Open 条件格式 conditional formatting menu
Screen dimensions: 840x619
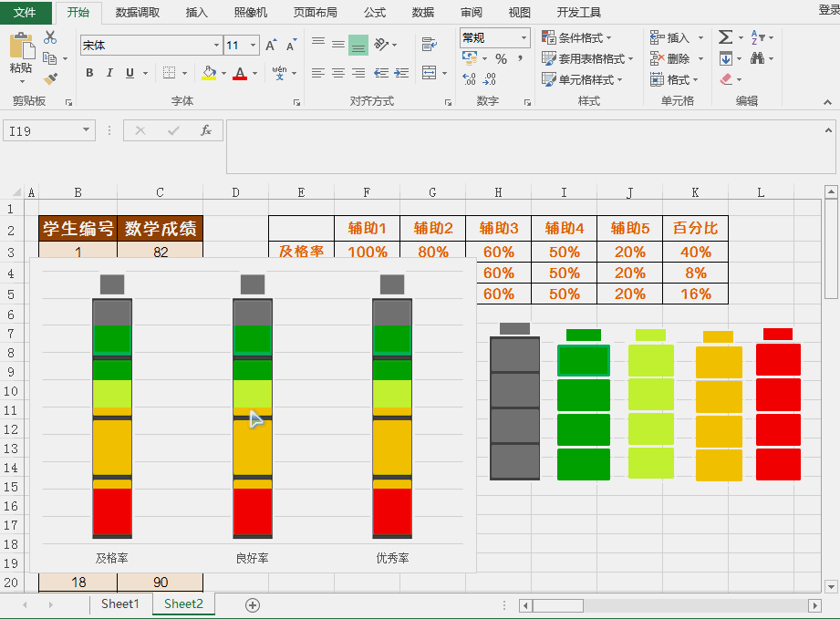tap(576, 37)
